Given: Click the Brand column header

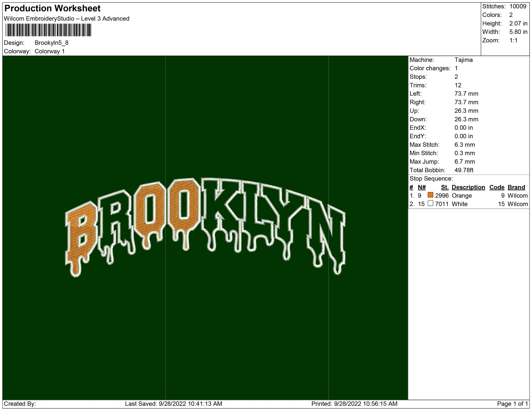Looking at the screenshot, I should 516,187.
